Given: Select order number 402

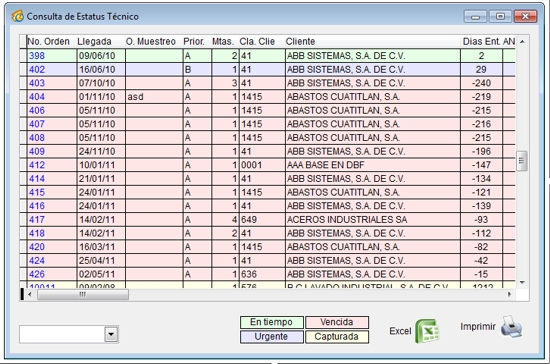Looking at the screenshot, I should [37, 69].
